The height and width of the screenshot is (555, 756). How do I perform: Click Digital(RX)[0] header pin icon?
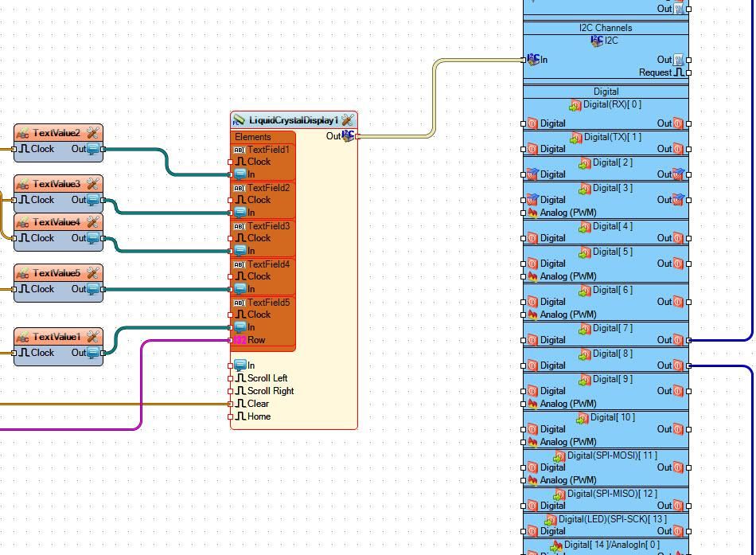[575, 105]
